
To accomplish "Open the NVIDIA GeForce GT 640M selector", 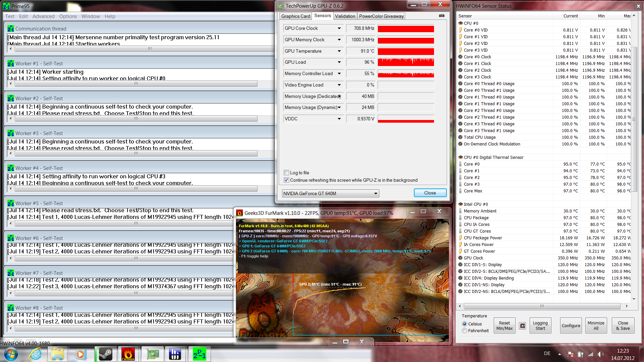I will click(330, 193).
